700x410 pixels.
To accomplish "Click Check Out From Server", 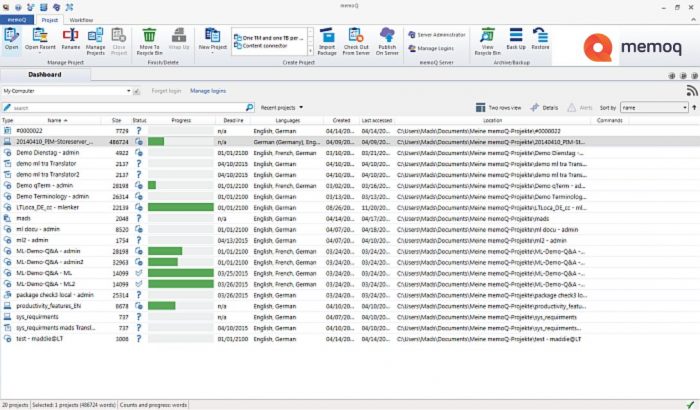I will click(356, 42).
